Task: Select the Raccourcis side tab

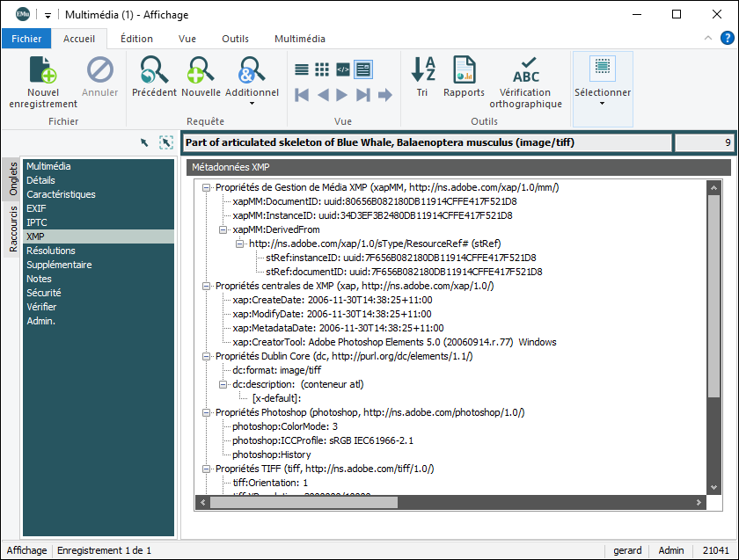Action: 13,229
